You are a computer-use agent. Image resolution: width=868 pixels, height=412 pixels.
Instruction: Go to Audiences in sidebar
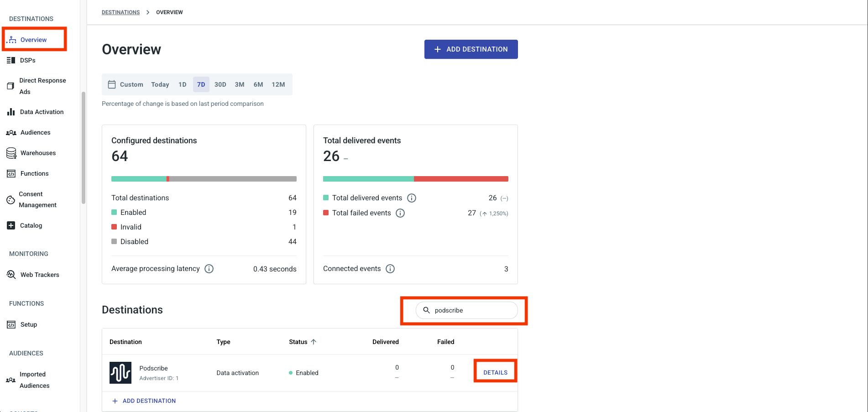click(x=35, y=132)
